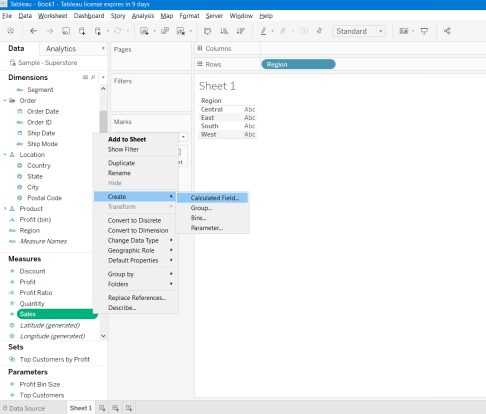Open the Show/hide cards dropdown arrow
This screenshot has width=486, height=414.
(x=413, y=31)
